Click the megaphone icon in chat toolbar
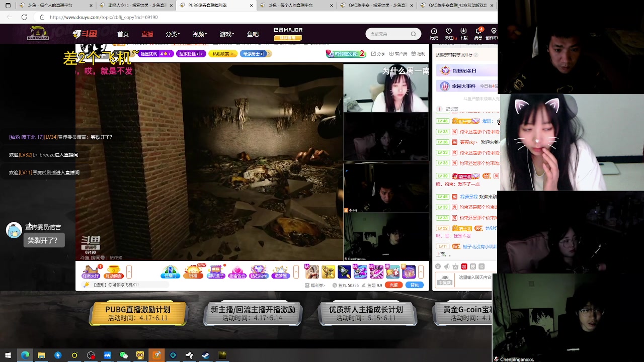The width and height of the screenshot is (644, 362). click(x=446, y=266)
